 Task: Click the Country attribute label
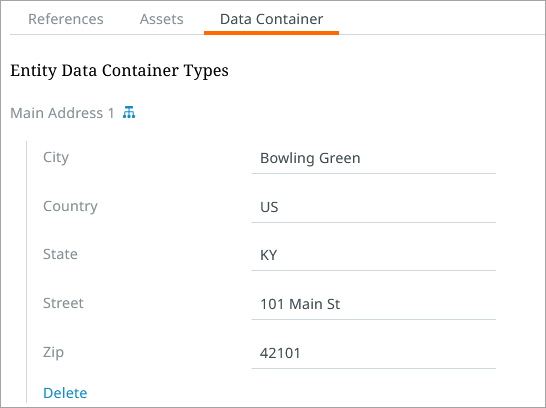70,207
